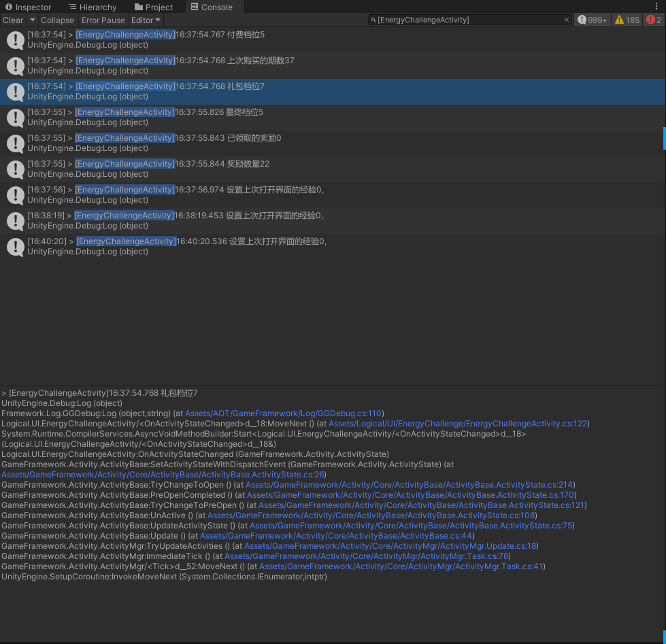Clear the console search field text
This screenshot has height=644, width=666.
(x=567, y=20)
